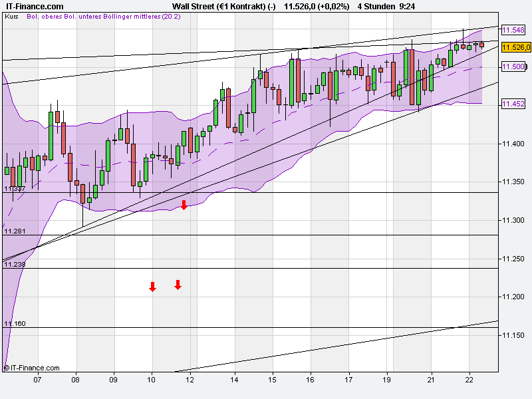
Task: Click date label 09 on time axis
Action: (x=113, y=380)
